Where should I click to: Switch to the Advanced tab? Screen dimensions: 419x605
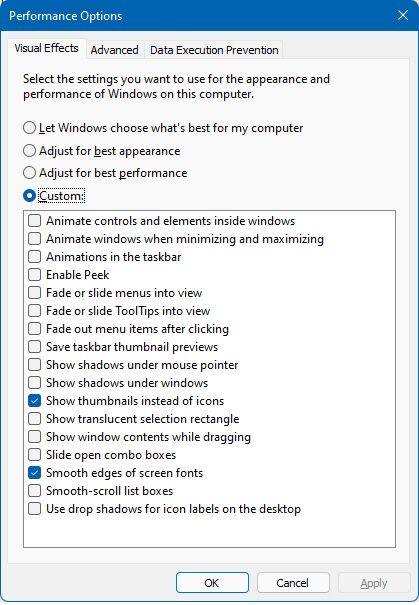pyautogui.click(x=115, y=50)
